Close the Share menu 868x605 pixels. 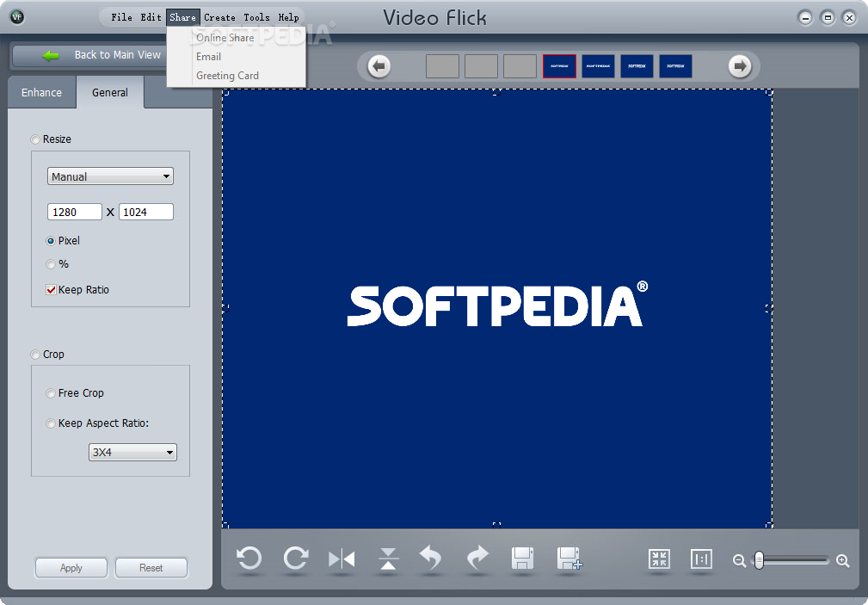[182, 17]
